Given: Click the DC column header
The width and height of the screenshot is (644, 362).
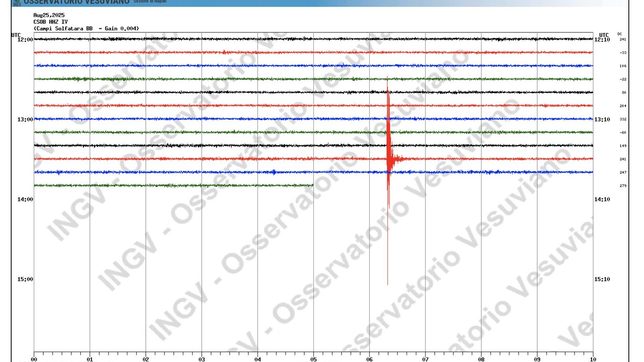Looking at the screenshot, I should click(620, 34).
